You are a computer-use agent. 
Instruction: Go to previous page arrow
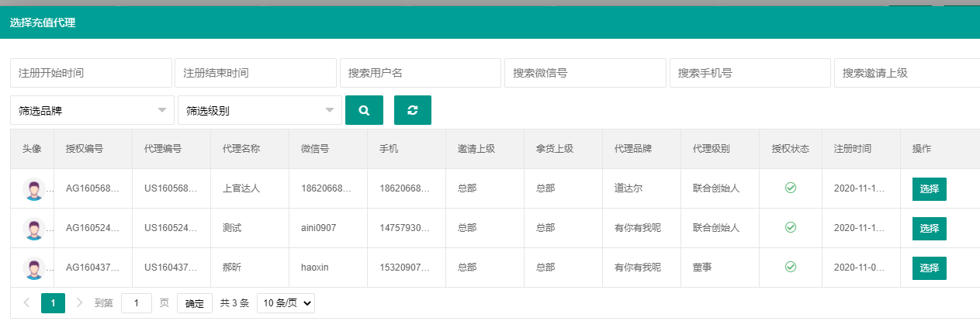pyautogui.click(x=26, y=303)
